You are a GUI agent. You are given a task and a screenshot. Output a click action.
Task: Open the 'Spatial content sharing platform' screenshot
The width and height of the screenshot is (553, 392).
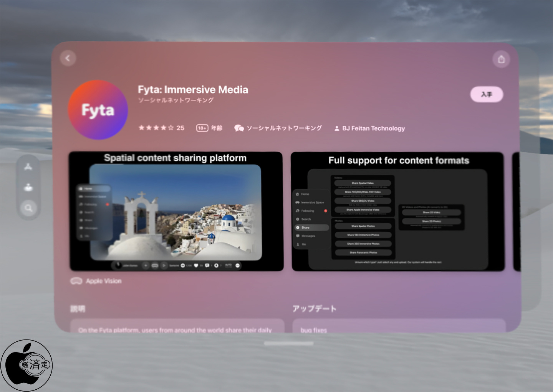[176, 211]
